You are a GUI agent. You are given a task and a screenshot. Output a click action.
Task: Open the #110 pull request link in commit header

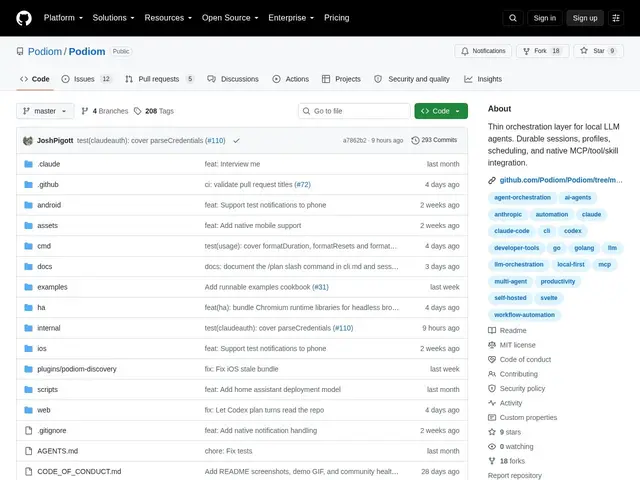point(215,140)
